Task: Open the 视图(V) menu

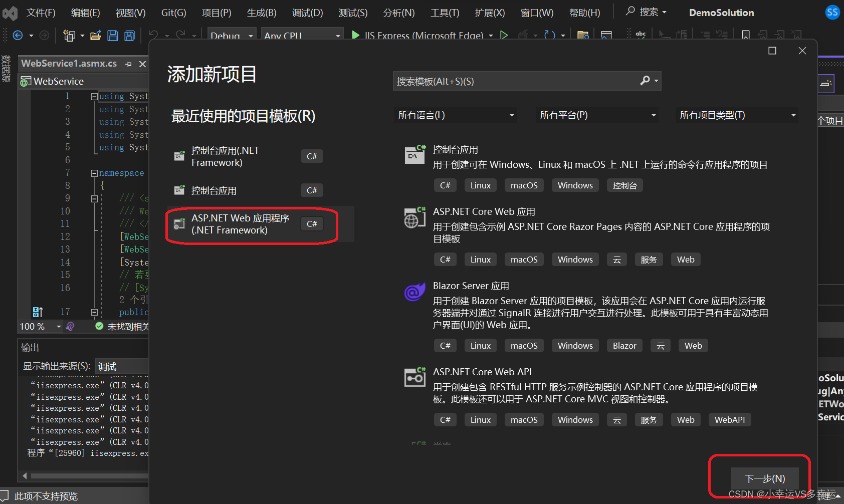Action: pos(130,13)
